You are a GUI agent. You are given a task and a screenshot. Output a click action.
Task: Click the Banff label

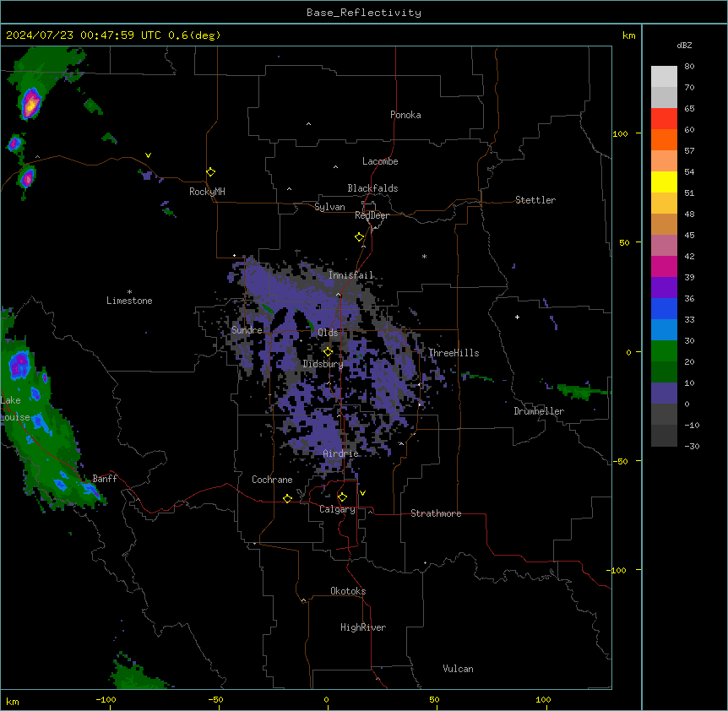click(105, 479)
